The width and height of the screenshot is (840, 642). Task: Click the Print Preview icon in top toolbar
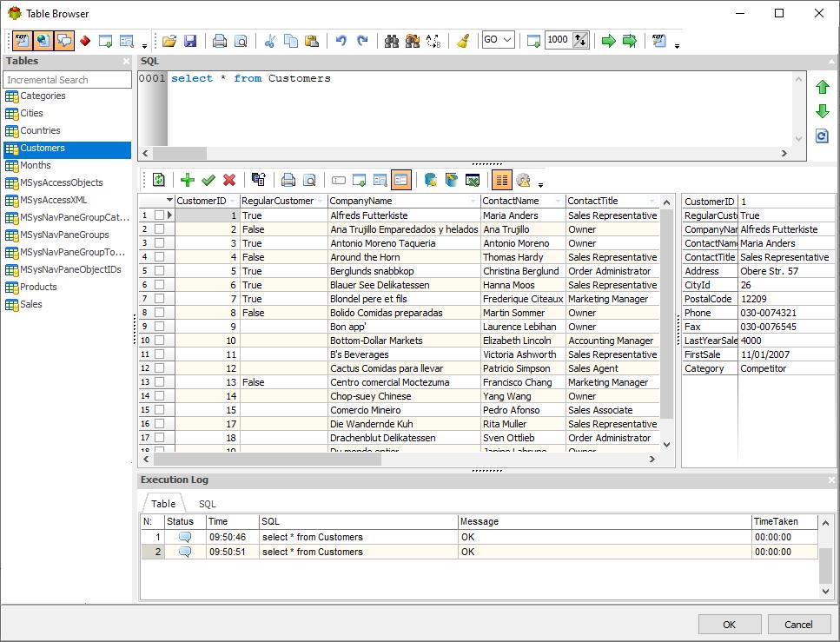click(x=241, y=41)
